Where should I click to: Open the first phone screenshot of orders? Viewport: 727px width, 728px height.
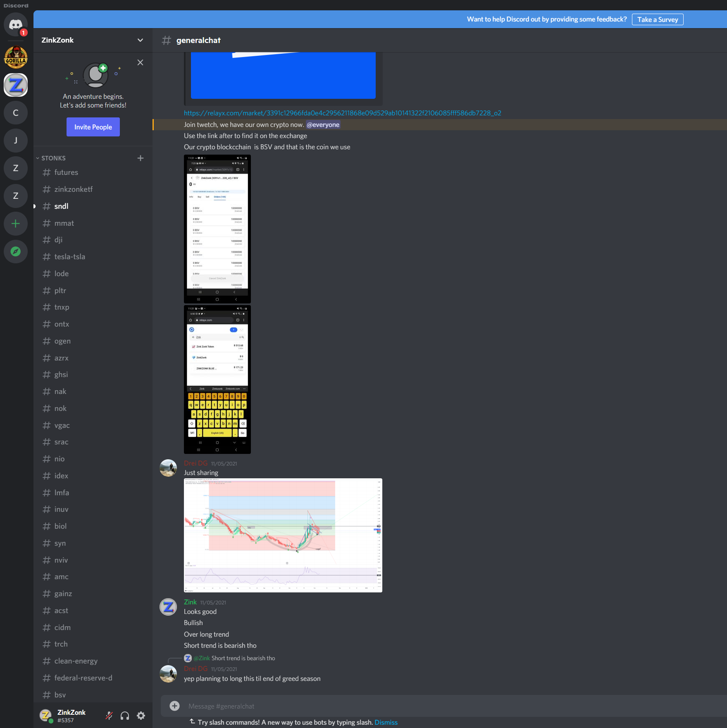[x=217, y=229]
